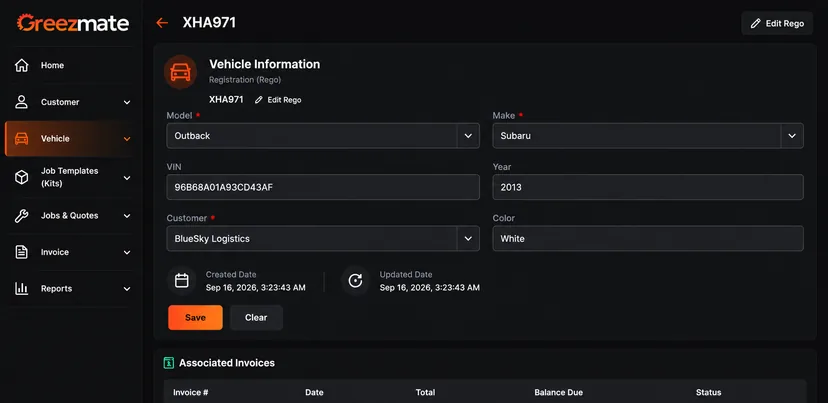This screenshot has height=403, width=828.
Task: Open the Invoice menu item
Action: tap(70, 252)
